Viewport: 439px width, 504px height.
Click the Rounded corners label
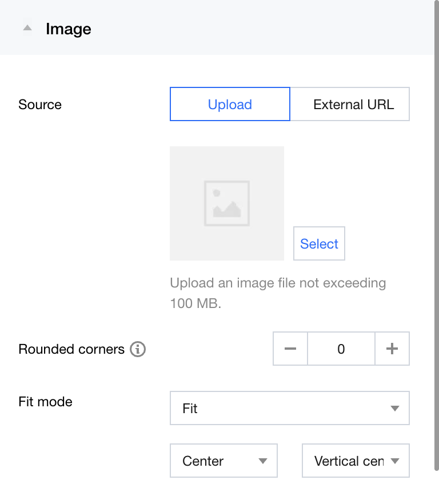pos(71,349)
